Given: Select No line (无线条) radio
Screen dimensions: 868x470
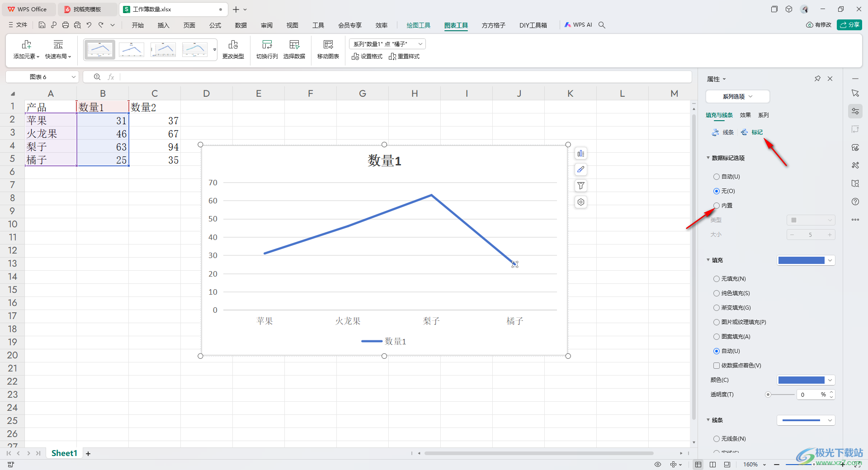Looking at the screenshot, I should tap(730, 439).
